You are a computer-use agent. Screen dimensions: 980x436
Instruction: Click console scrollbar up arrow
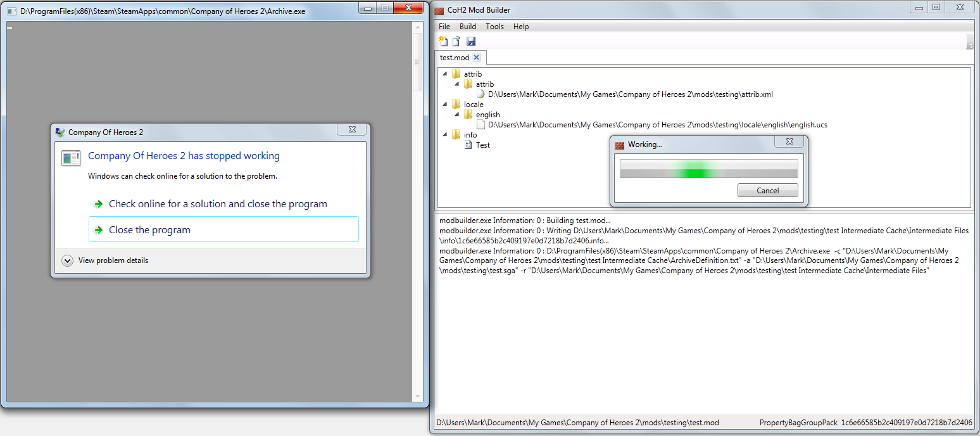(417, 27)
